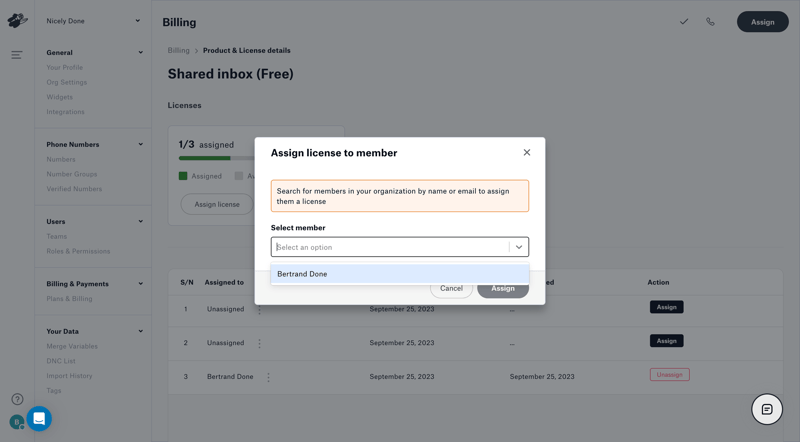
Task: Click the 'Product & License details' breadcrumb
Action: pos(246,51)
